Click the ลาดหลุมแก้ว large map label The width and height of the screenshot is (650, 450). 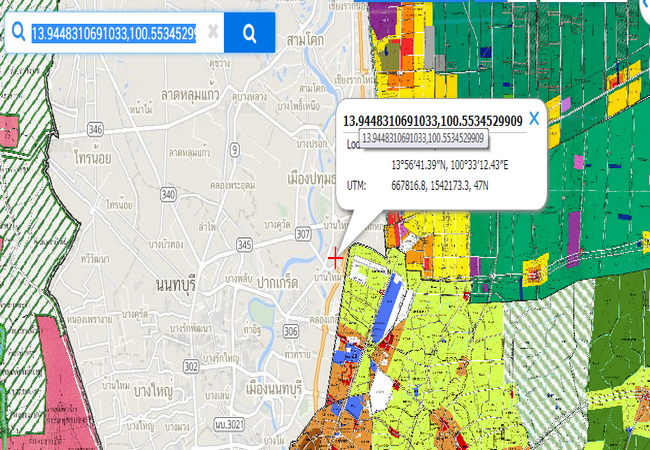point(190,95)
